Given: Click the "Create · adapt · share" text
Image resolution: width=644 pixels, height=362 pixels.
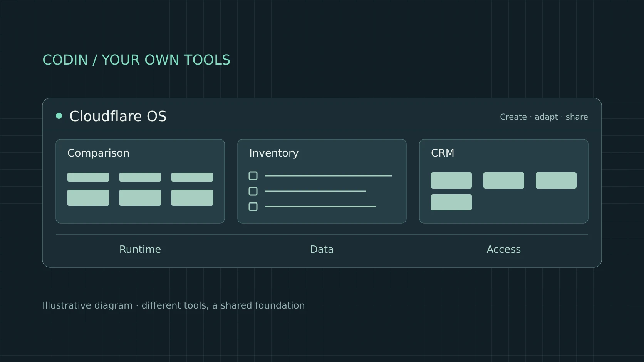Looking at the screenshot, I should coord(544,117).
